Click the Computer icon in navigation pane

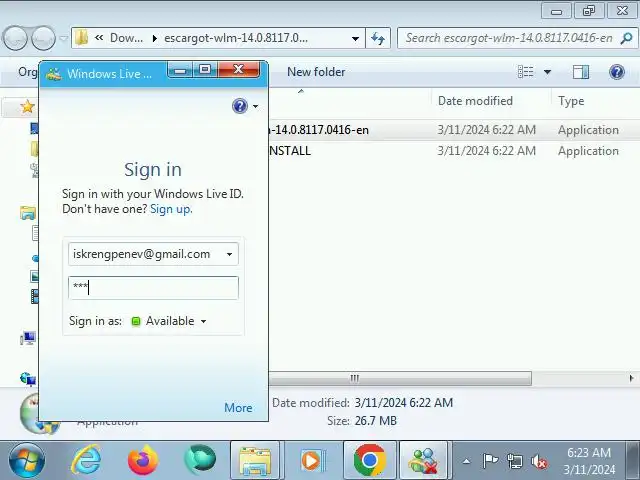[28, 338]
